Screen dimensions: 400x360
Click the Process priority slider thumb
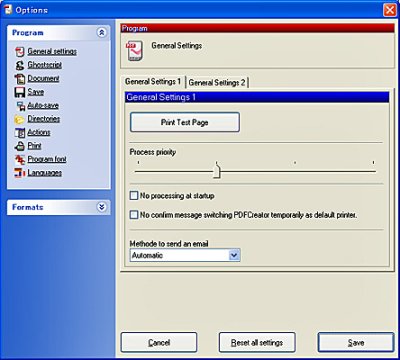tap(217, 171)
